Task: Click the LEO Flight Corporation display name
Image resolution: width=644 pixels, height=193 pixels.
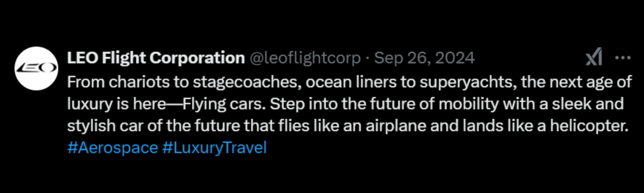Action: point(156,58)
